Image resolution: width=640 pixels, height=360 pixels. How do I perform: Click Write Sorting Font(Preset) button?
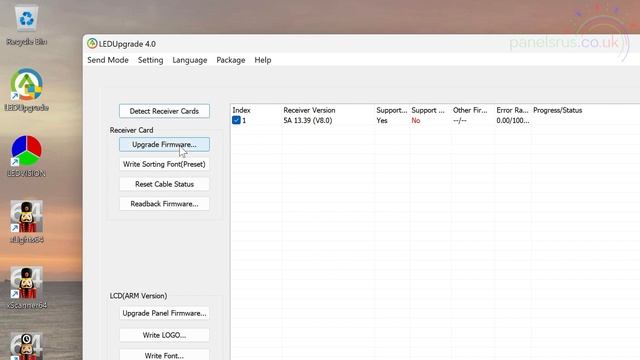164,164
